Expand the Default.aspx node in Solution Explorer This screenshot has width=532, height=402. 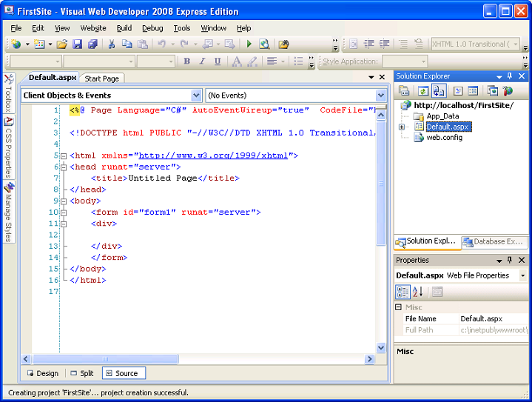pyautogui.click(x=402, y=127)
